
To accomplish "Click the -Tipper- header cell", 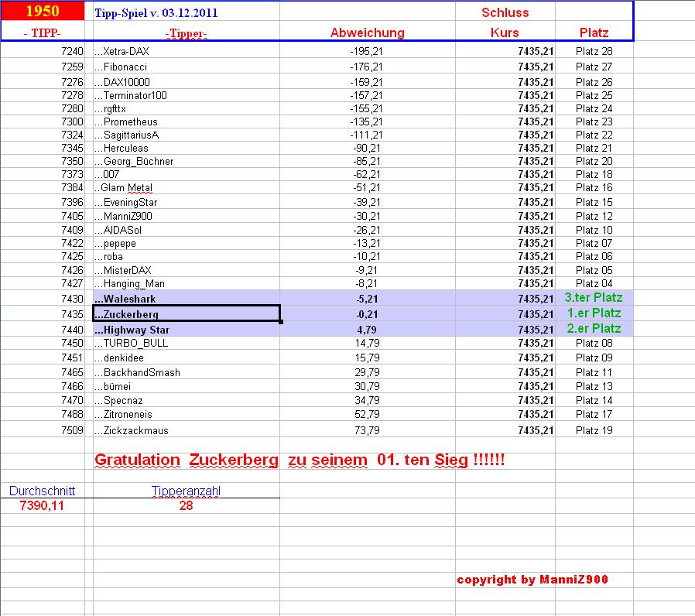I will 186,33.
